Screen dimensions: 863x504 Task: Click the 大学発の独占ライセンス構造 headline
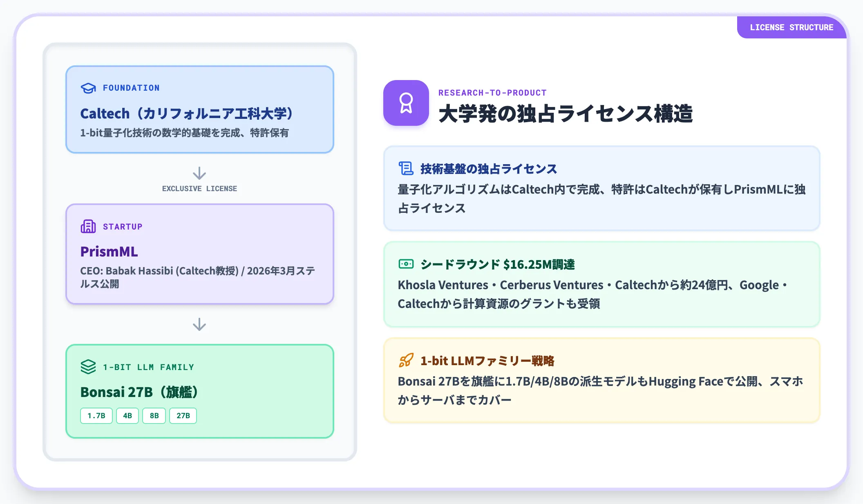click(x=566, y=114)
